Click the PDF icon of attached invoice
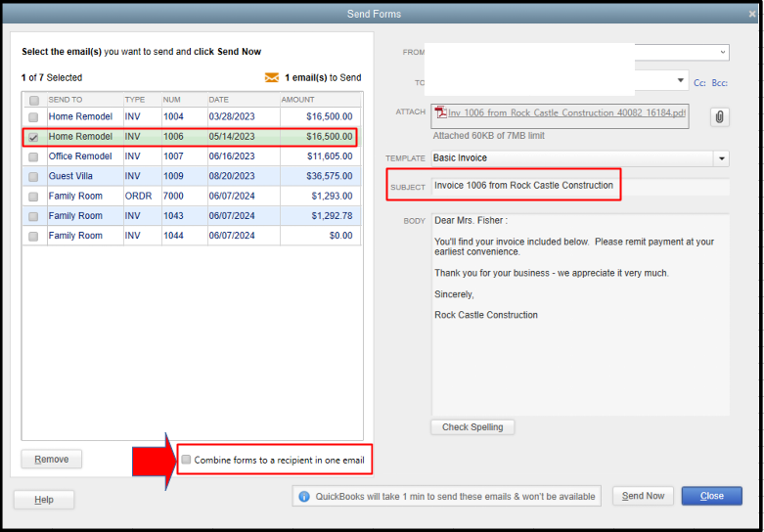764x532 pixels. [441, 112]
